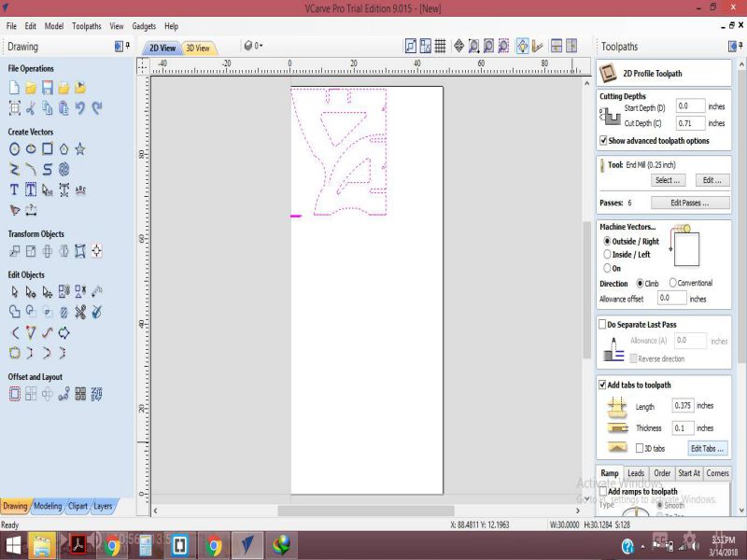This screenshot has width=747, height=560.
Task: Click the Allowance offset input field
Action: (x=671, y=298)
